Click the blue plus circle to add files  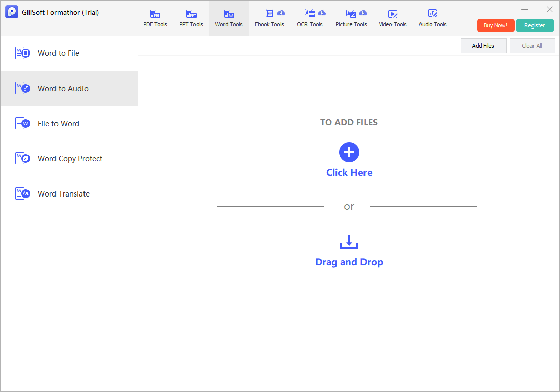[349, 152]
